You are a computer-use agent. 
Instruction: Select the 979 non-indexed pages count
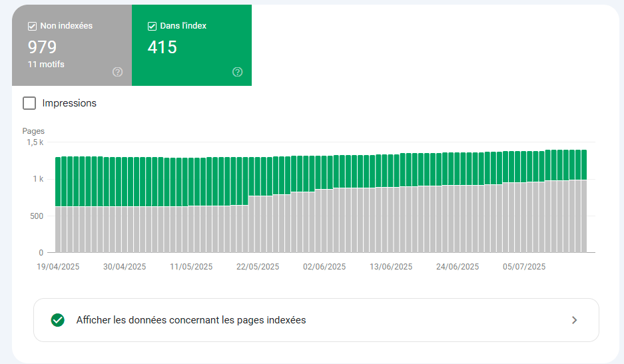click(x=42, y=47)
